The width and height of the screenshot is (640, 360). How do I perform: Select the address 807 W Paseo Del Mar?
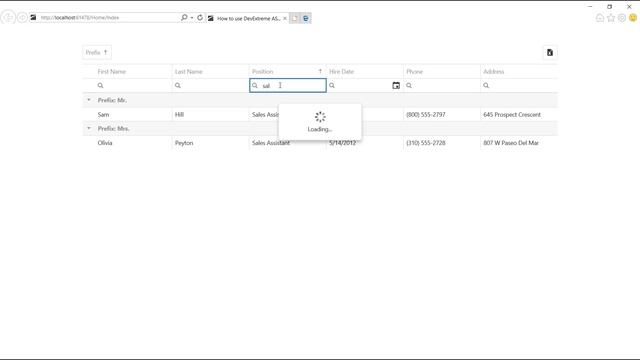click(511, 143)
